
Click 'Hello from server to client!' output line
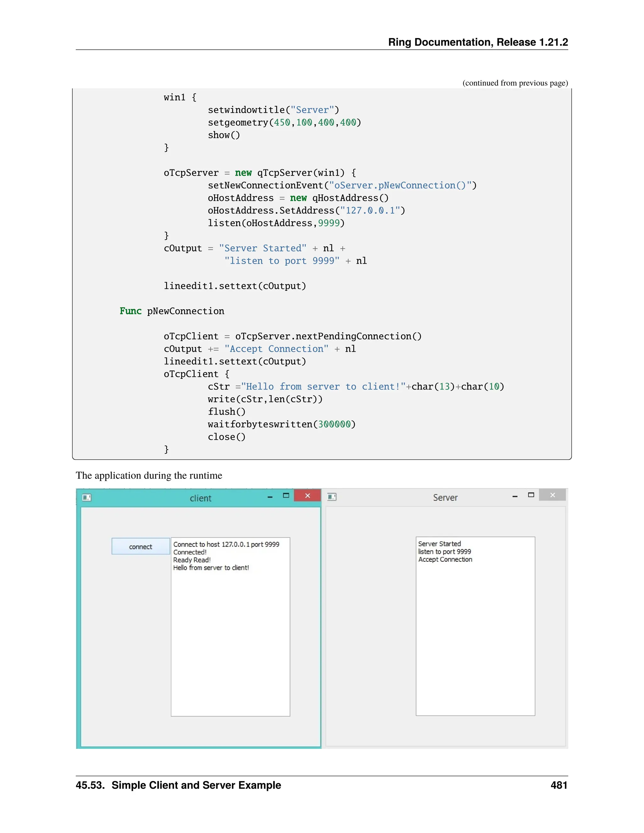(211, 568)
